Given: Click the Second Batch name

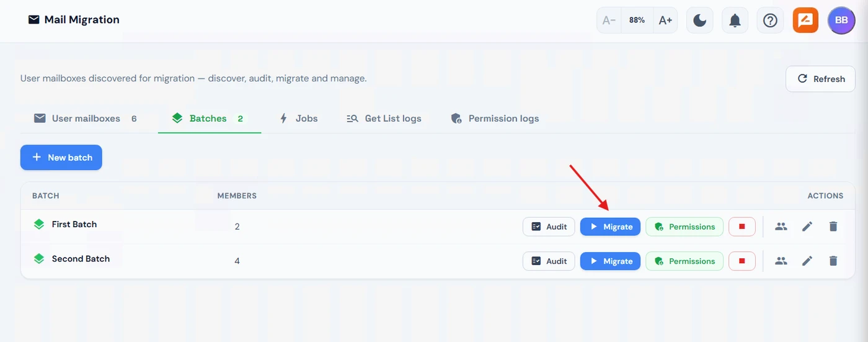Looking at the screenshot, I should point(81,259).
